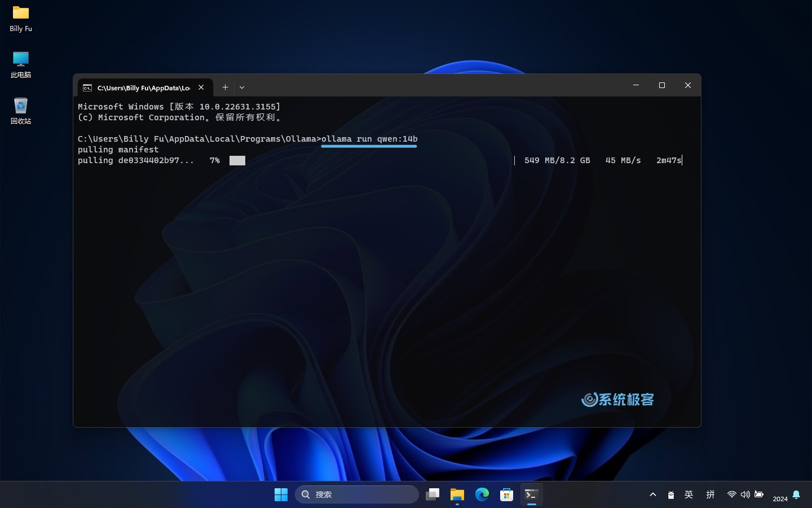
Task: Open the volume speaker tray icon
Action: tap(745, 494)
